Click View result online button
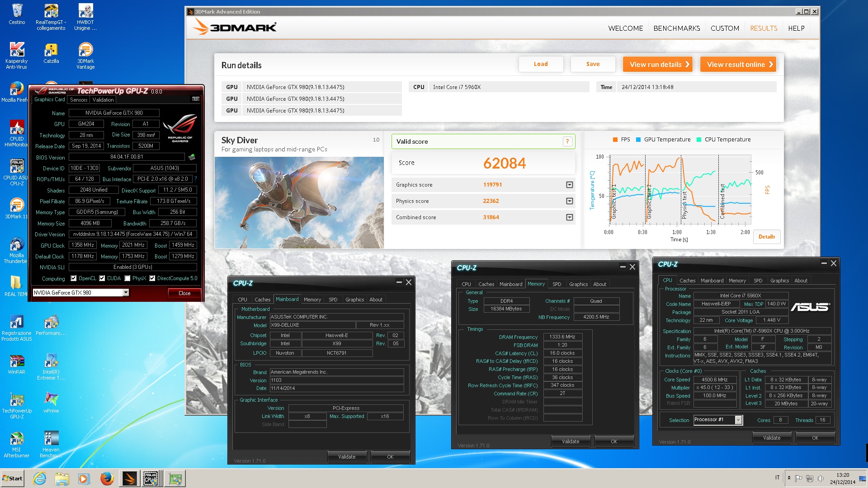 click(738, 64)
